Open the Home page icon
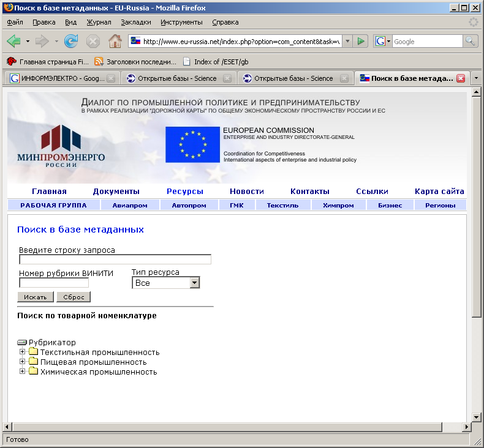This screenshot has height=448, width=484. [115, 41]
